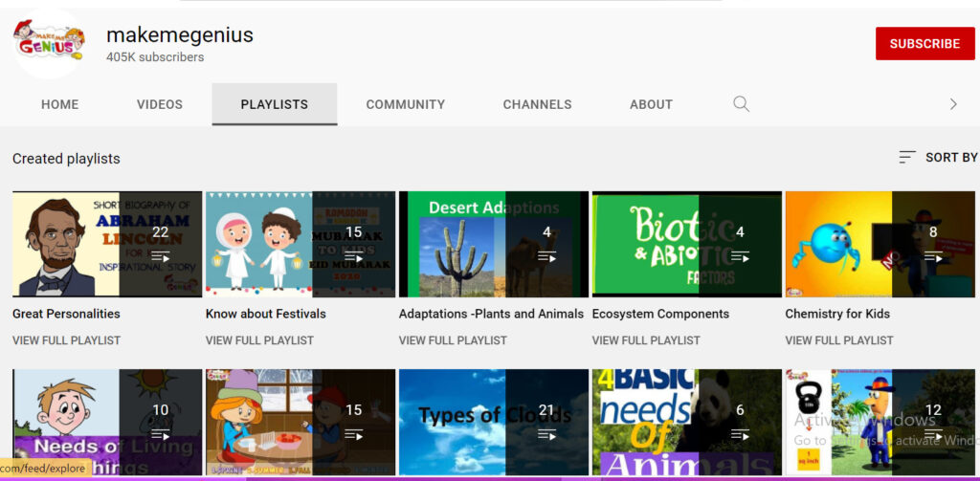Image resolution: width=980 pixels, height=481 pixels.
Task: Open the 4 Basic Needs of Animals thumbnail
Action: click(646, 421)
